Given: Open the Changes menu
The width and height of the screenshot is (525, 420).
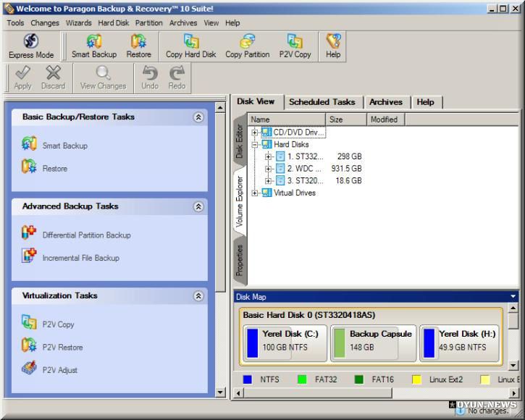Looking at the screenshot, I should click(x=45, y=22).
